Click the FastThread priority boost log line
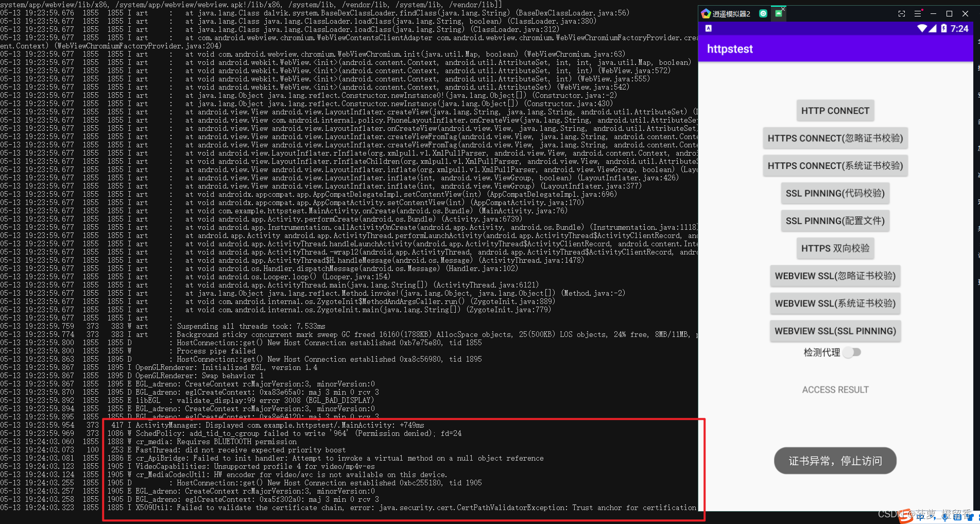Screen dimensions: 980x524 coord(173,450)
